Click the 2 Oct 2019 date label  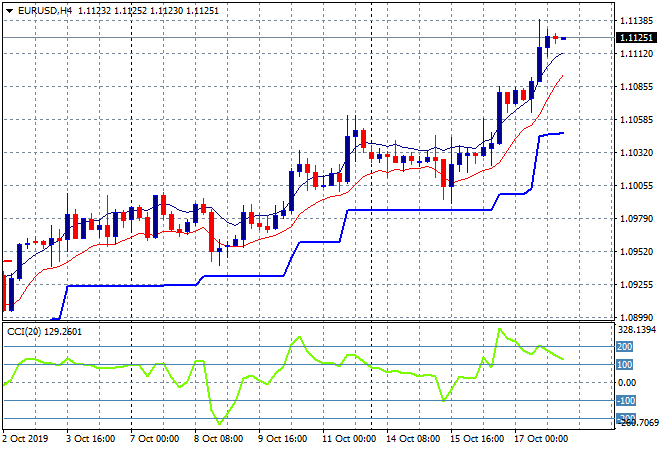click(25, 439)
